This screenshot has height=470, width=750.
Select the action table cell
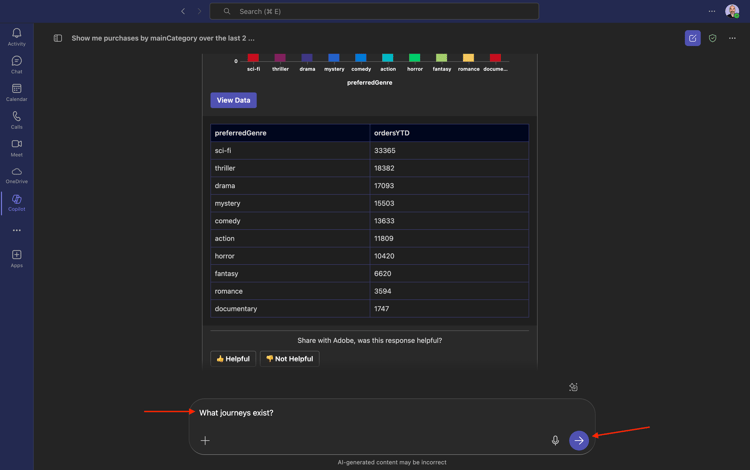[290, 239]
